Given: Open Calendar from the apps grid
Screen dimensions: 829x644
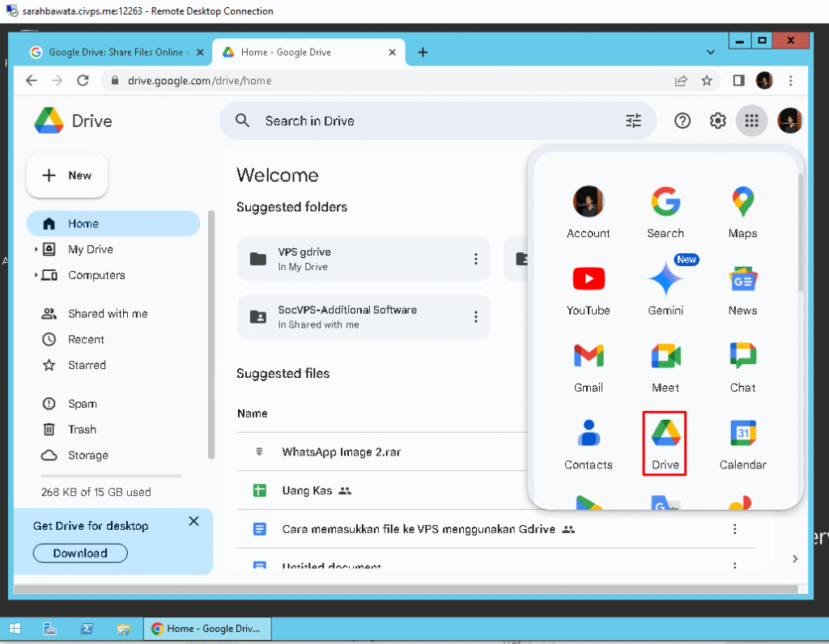Looking at the screenshot, I should click(742, 444).
